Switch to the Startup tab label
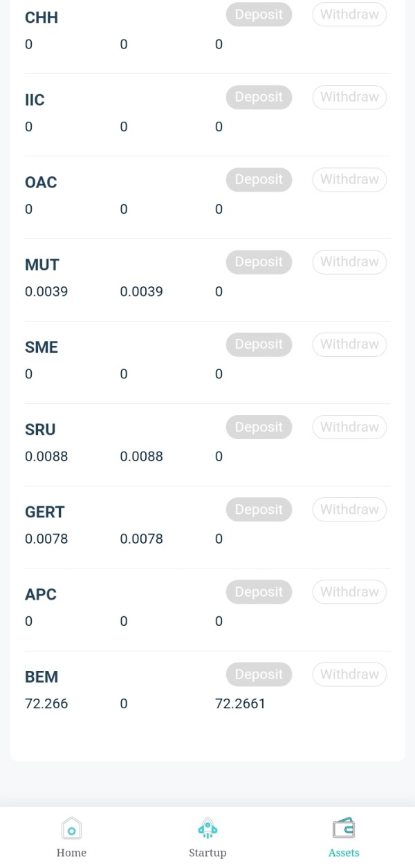Screen dimensions: 415x868 click(207, 853)
